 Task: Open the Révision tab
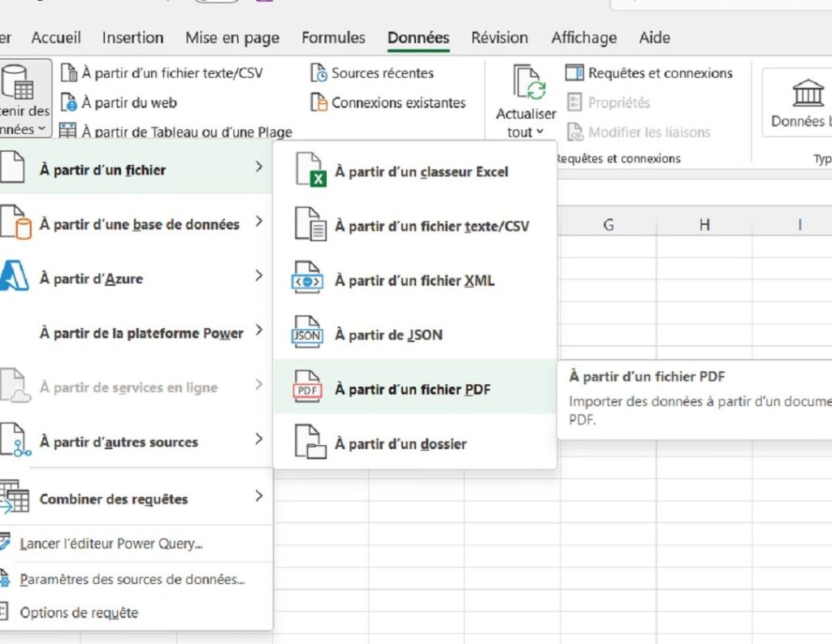click(500, 37)
